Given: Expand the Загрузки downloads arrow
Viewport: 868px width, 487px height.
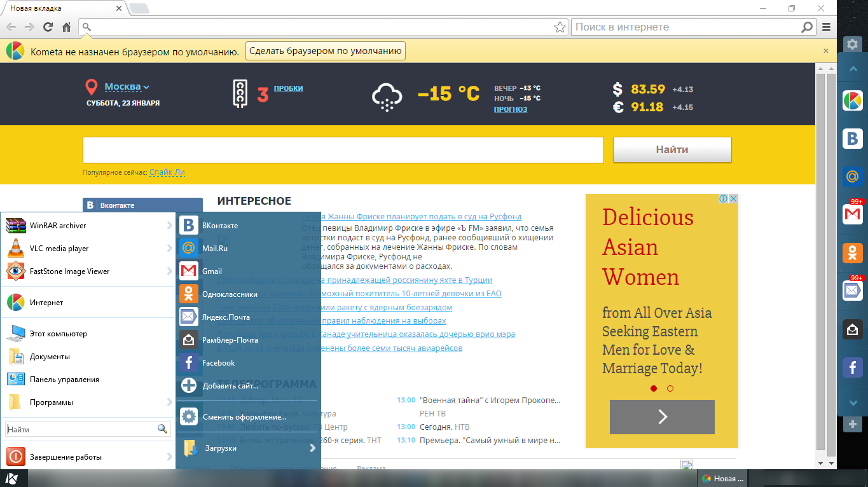Looking at the screenshot, I should (x=313, y=448).
